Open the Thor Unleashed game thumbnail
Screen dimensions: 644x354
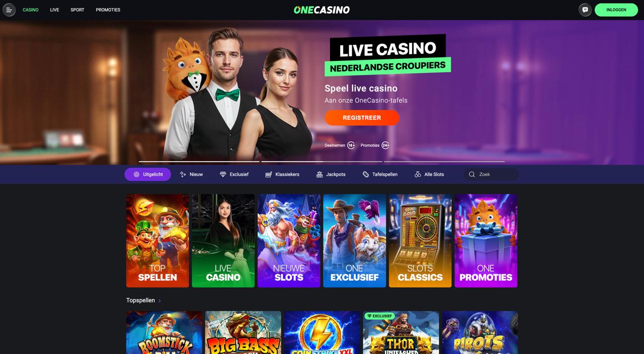point(401,332)
